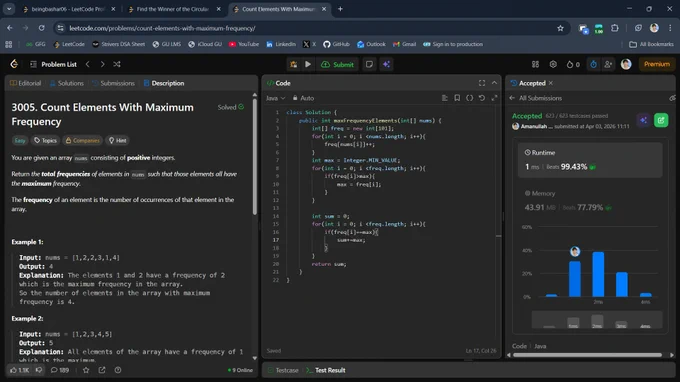This screenshot has width=680, height=382.
Task: Open the Testcase tab
Action: pos(283,370)
